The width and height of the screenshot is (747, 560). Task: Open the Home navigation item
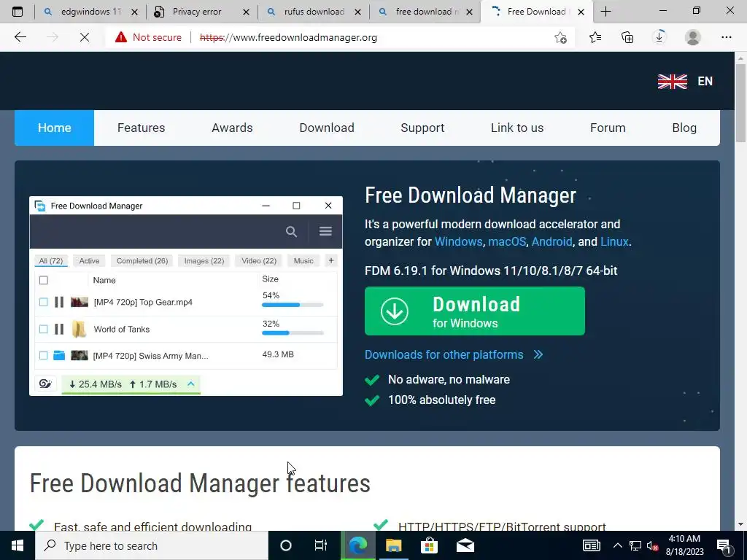(x=54, y=128)
